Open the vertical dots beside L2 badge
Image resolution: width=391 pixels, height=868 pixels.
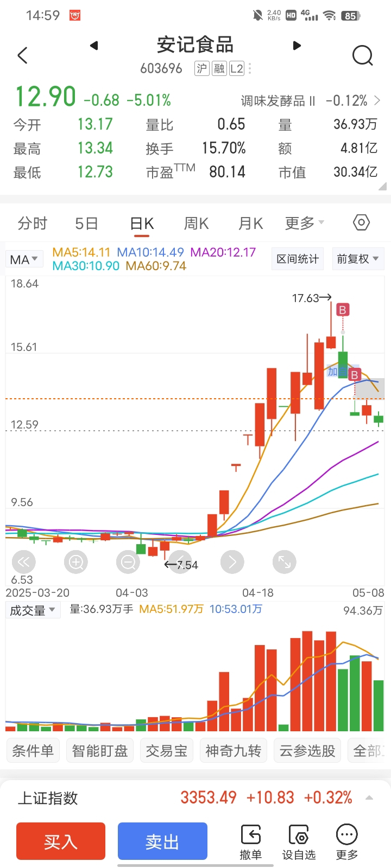point(250,68)
